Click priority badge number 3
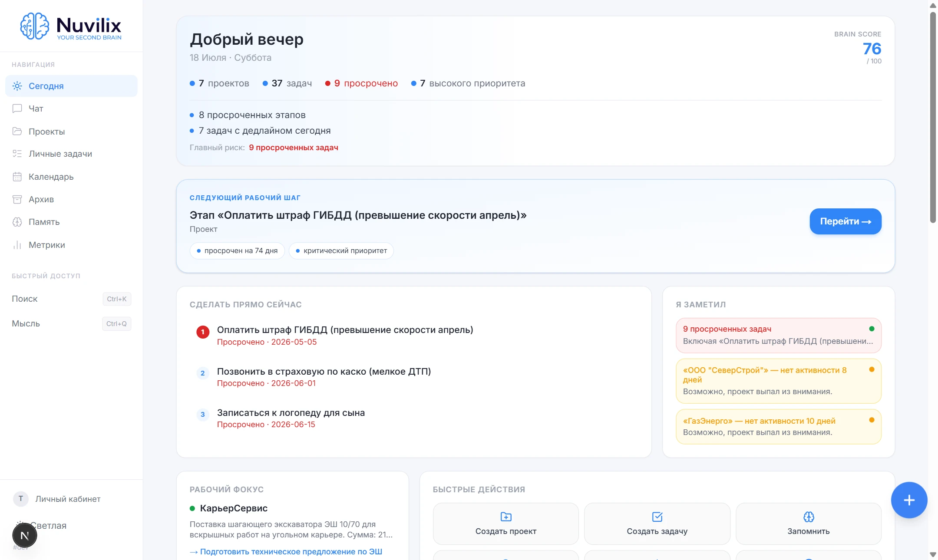Image resolution: width=938 pixels, height=560 pixels. [x=203, y=415]
